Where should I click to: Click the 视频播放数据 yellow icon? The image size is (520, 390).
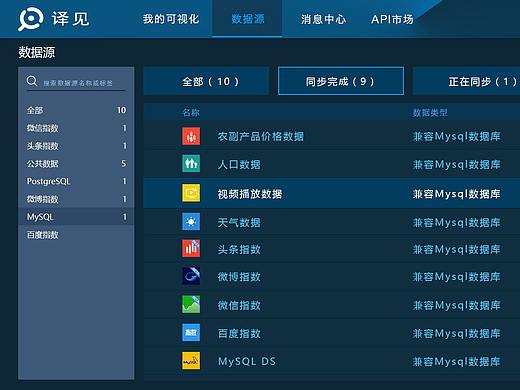pyautogui.click(x=191, y=193)
